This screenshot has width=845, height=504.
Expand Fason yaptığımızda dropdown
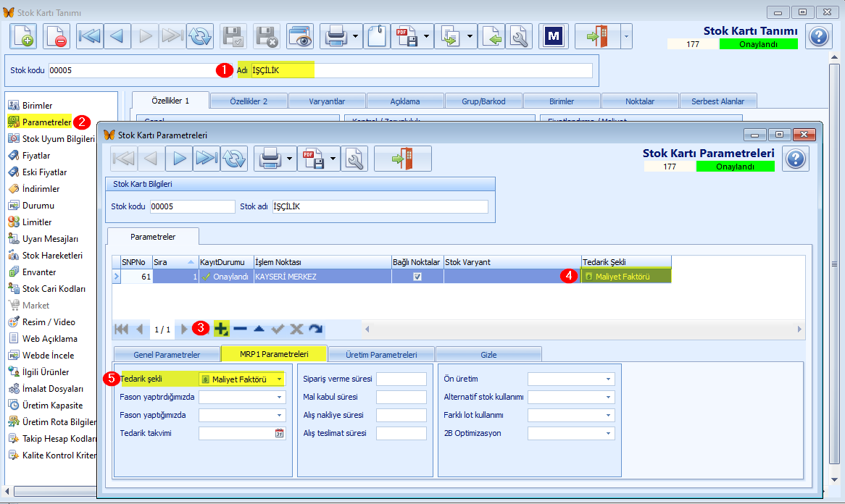279,415
